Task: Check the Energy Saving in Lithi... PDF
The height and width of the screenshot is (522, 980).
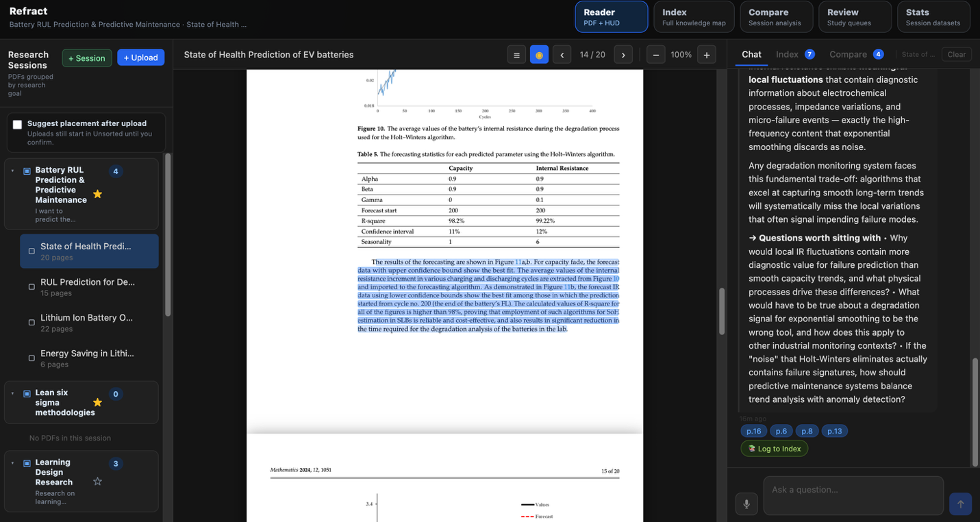Action: 32,358
